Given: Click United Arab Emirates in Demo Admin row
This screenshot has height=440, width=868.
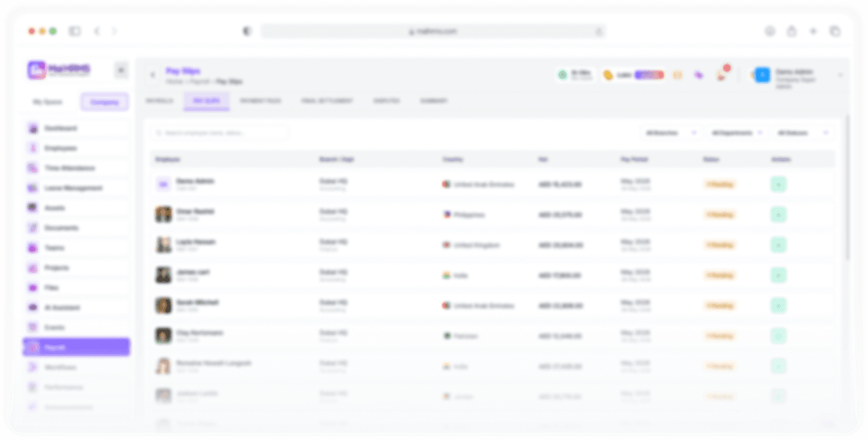Looking at the screenshot, I should coord(484,184).
